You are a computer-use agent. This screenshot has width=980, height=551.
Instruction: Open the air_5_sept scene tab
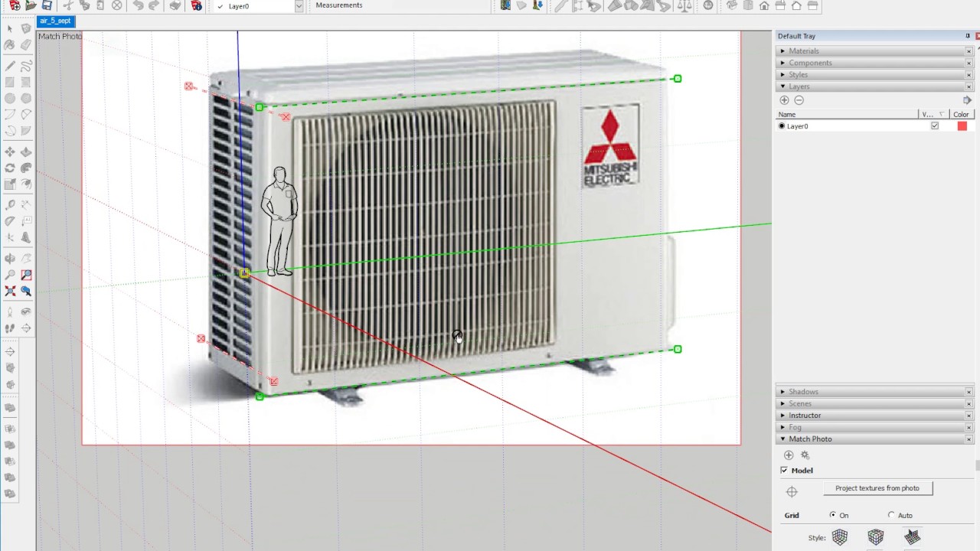pos(55,21)
